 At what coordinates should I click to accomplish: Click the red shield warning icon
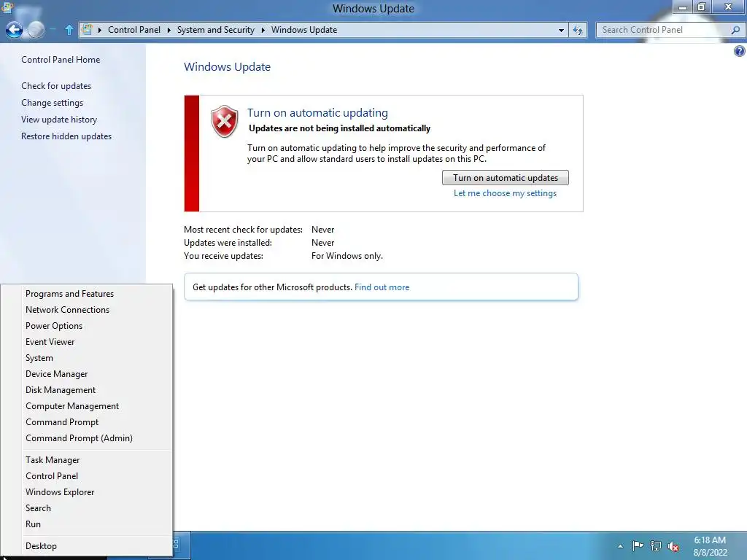tap(225, 122)
